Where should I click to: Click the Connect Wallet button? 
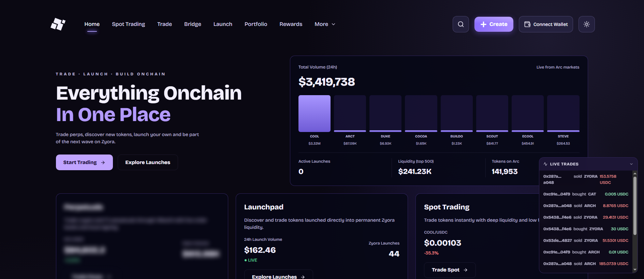[546, 24]
